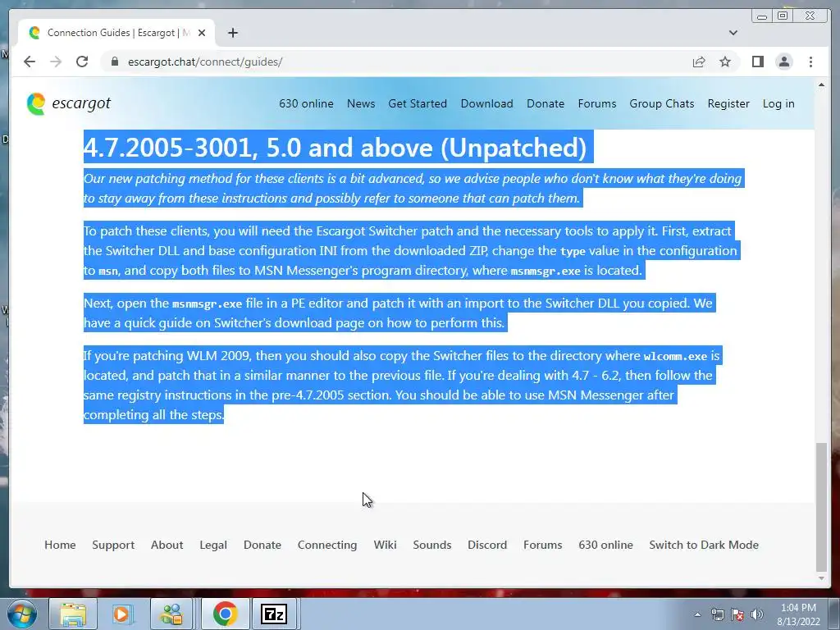Image resolution: width=840 pixels, height=630 pixels.
Task: Reload the page with refresh icon
Action: 82,62
